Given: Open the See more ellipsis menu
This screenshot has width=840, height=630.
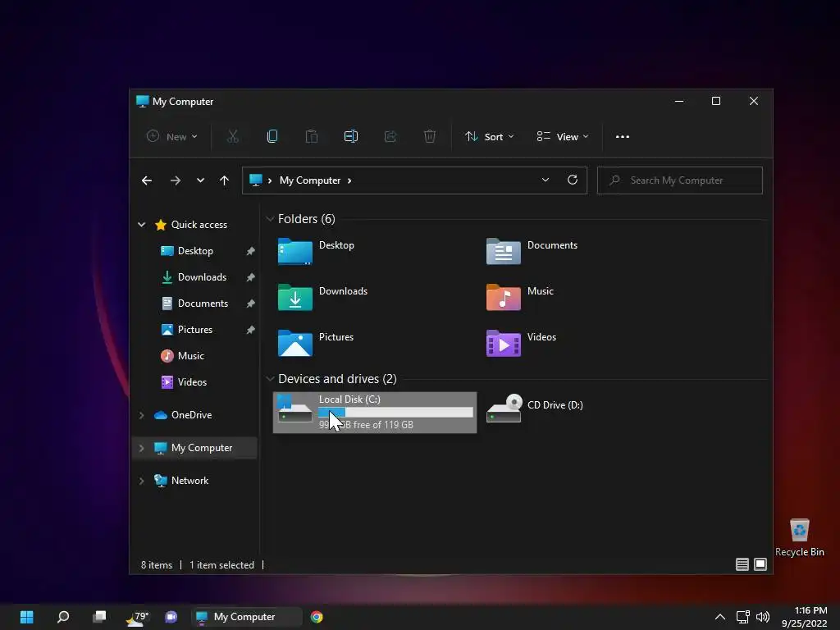Looking at the screenshot, I should [623, 137].
